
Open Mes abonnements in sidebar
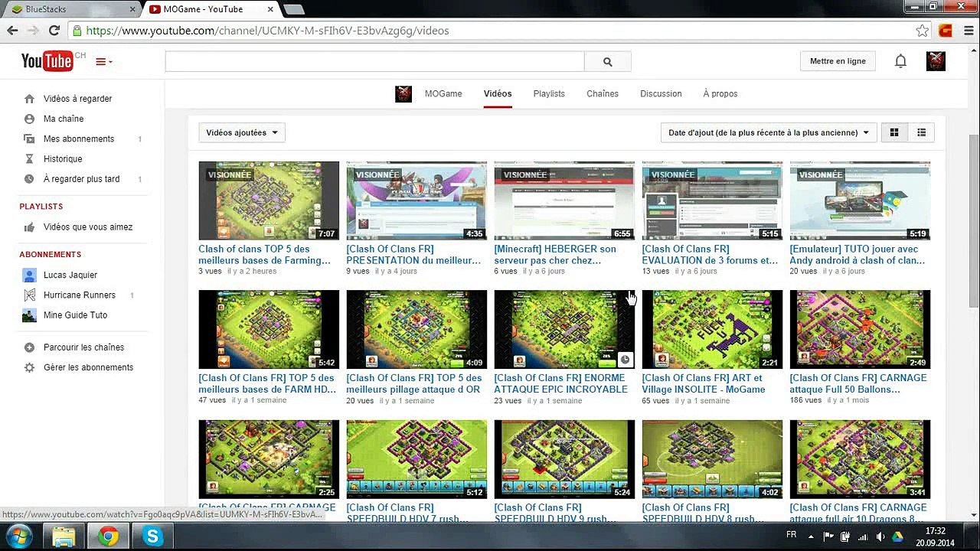click(x=79, y=139)
